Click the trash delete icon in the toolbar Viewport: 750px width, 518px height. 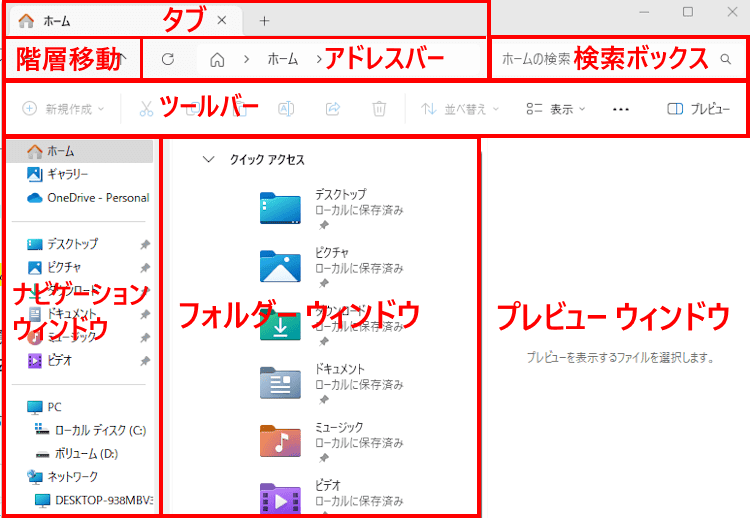379,109
